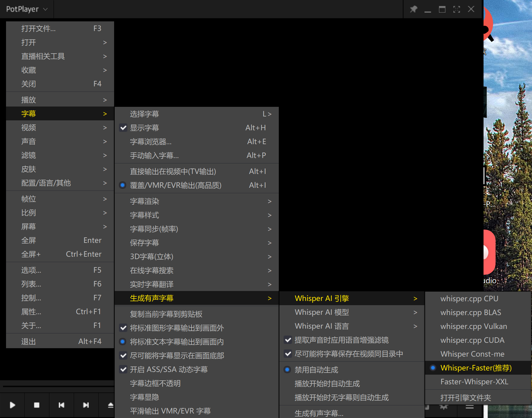Jump to previous track button

[61, 405]
